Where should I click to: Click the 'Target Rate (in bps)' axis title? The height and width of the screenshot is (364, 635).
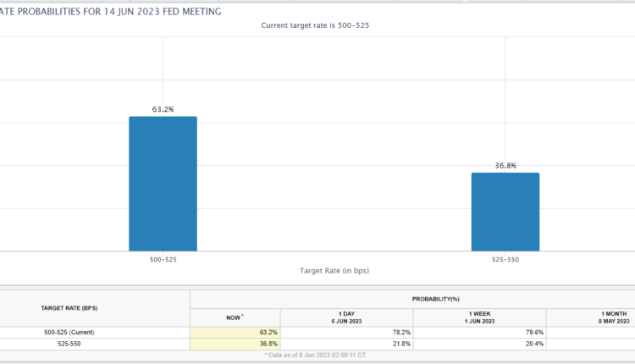click(334, 271)
